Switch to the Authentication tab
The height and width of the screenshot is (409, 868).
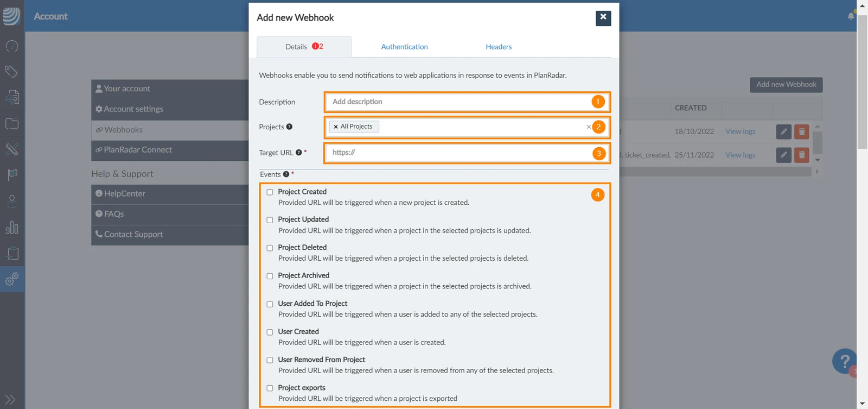[x=404, y=47]
